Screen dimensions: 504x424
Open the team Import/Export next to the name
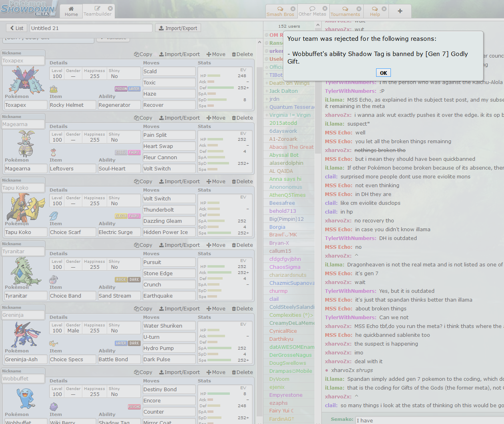pos(178,28)
